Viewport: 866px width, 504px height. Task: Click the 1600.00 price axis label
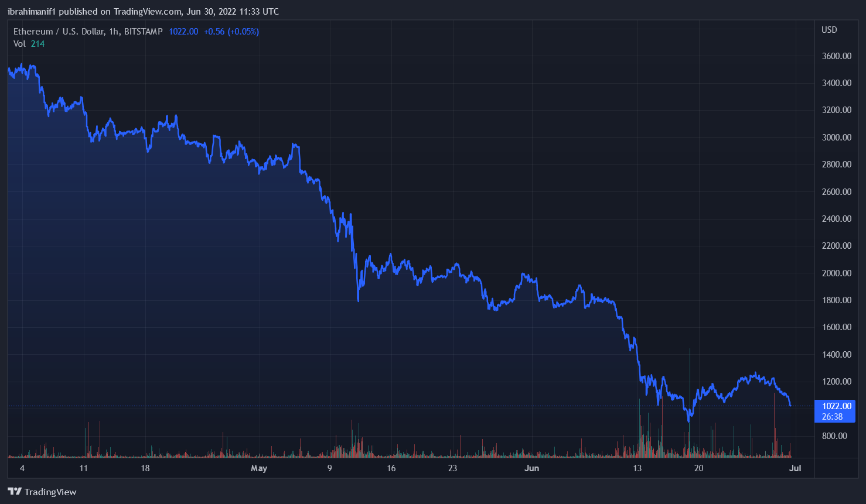[837, 327]
